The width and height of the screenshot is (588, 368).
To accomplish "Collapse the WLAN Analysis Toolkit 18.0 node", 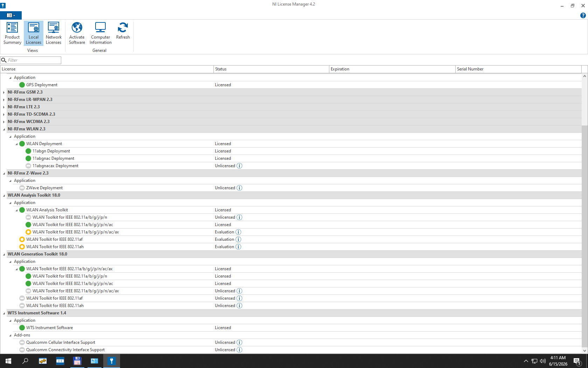I will 4,196.
